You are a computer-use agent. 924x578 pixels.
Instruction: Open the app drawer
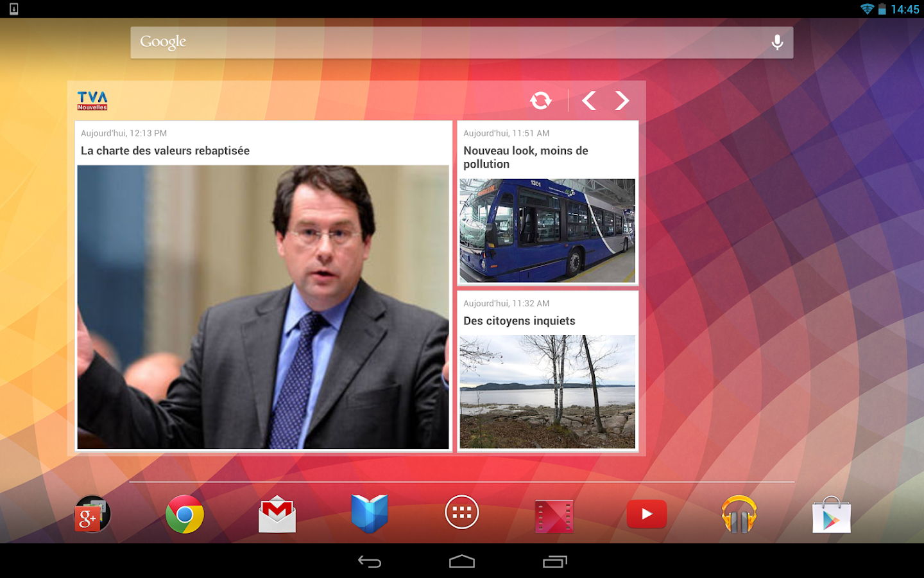click(461, 512)
